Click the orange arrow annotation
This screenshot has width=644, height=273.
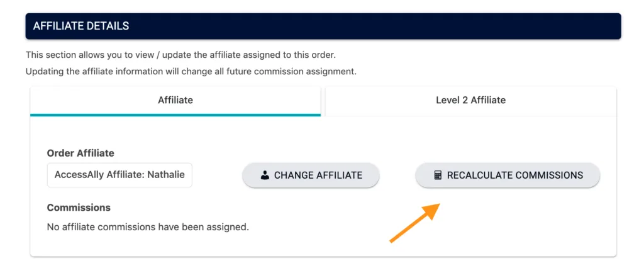pyautogui.click(x=415, y=223)
